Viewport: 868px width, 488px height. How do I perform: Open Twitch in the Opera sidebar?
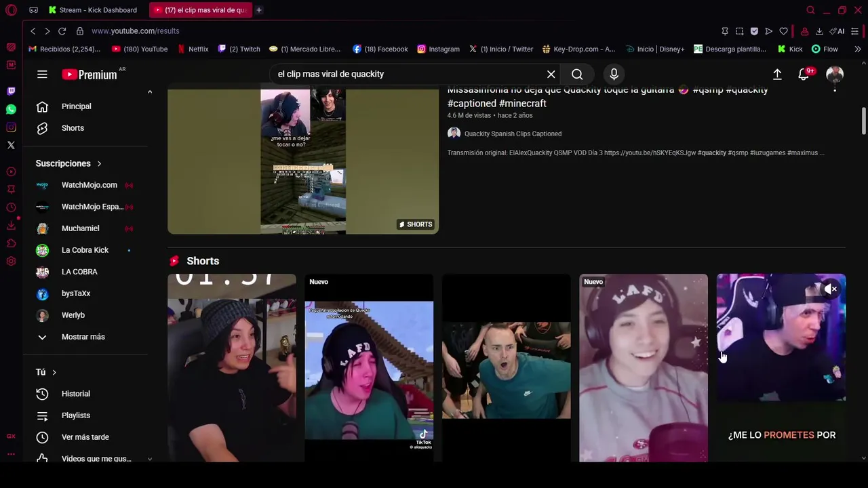pos(11,91)
